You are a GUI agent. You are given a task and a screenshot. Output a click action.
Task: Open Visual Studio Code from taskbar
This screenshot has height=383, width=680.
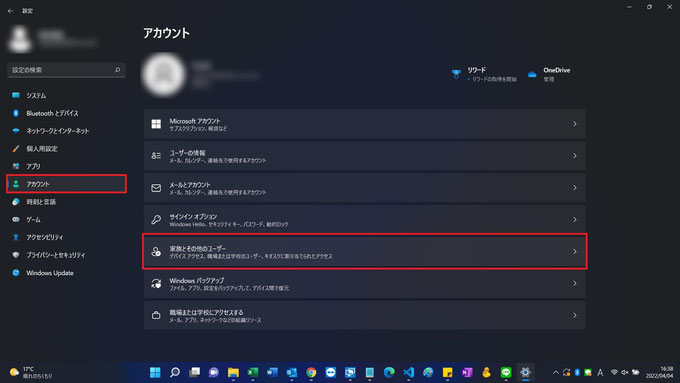409,372
